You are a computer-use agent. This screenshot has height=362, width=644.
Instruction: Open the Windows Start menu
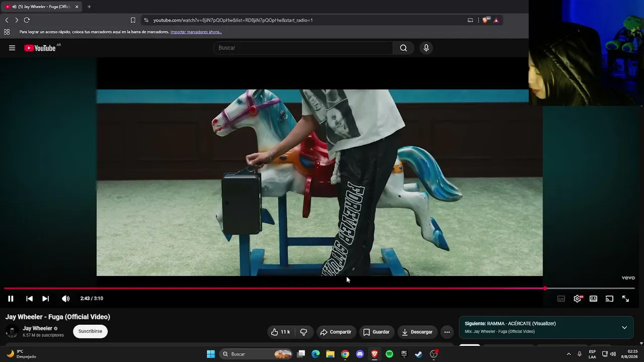(211, 354)
